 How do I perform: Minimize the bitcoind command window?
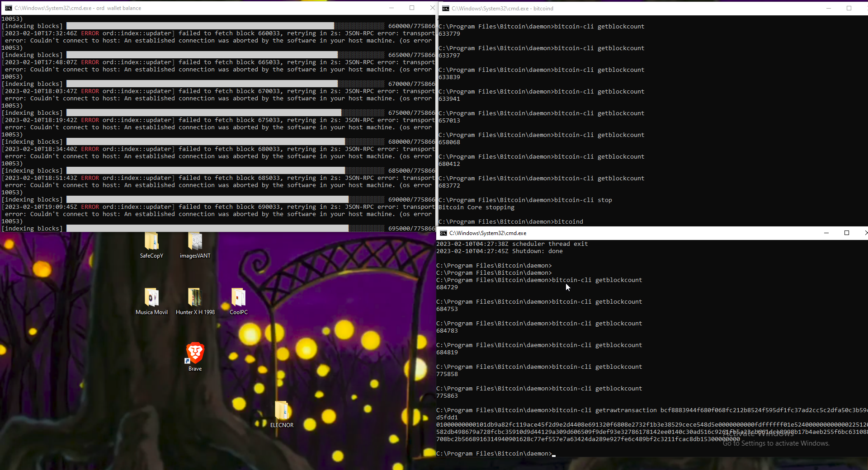coord(829,9)
